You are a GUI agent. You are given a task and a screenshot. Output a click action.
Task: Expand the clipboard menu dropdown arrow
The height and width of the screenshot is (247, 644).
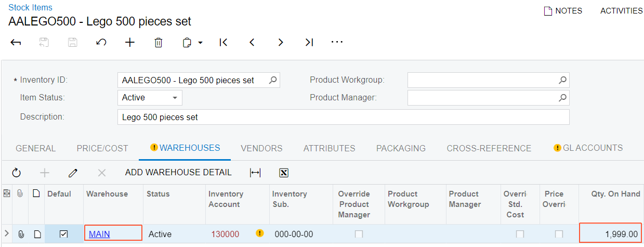click(x=200, y=43)
